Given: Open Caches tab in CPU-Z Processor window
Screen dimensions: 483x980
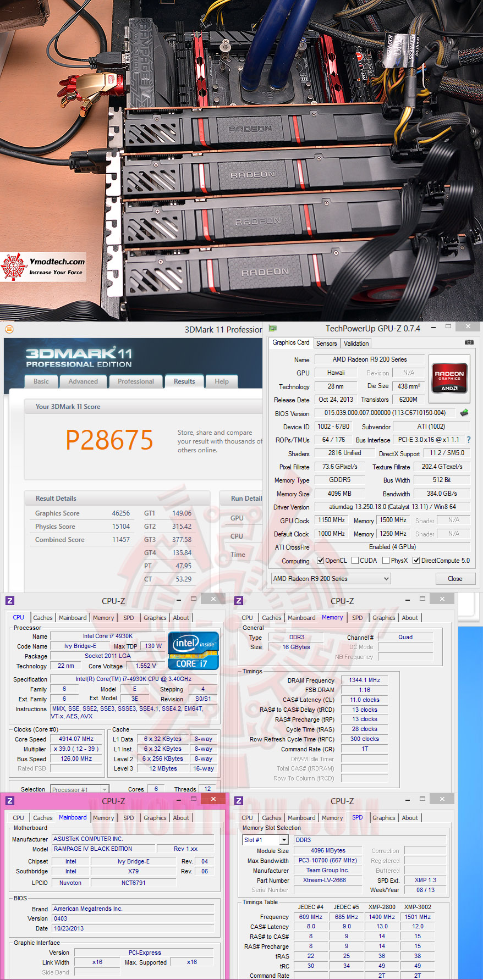Looking at the screenshot, I should click(43, 618).
